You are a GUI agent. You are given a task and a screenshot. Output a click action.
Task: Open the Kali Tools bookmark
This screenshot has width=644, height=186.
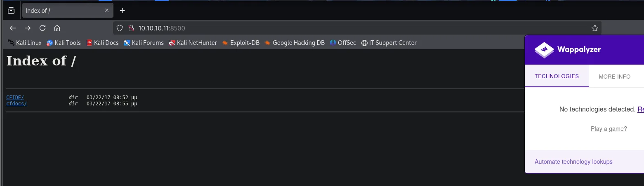[64, 43]
